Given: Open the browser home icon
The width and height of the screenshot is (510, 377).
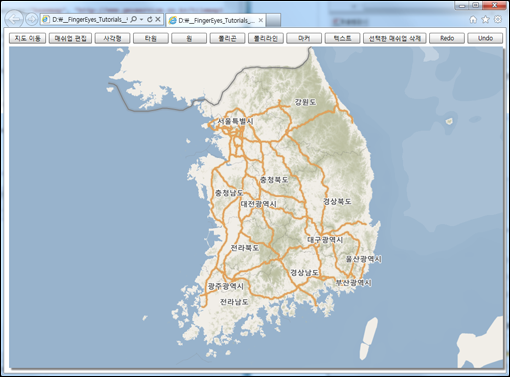Looking at the screenshot, I should pos(473,20).
